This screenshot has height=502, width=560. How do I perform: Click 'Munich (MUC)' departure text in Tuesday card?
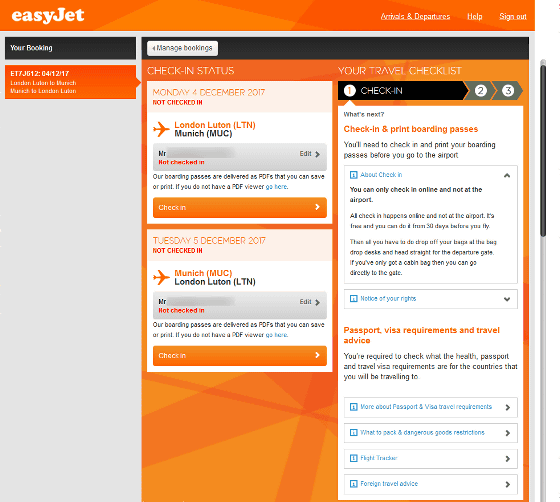(203, 273)
